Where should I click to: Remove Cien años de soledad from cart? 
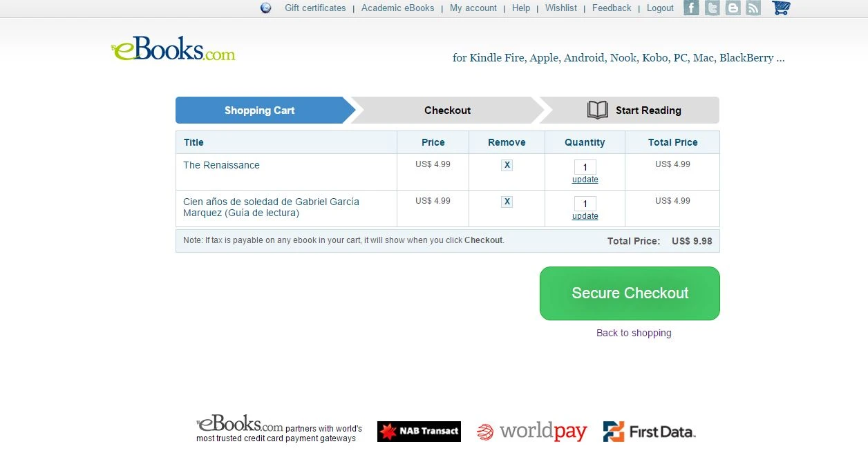click(507, 202)
